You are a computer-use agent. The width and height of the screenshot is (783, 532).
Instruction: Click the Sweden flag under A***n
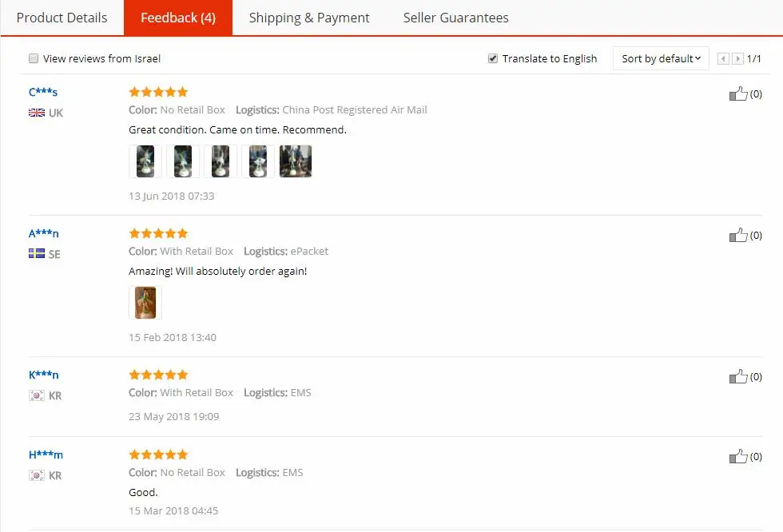(37, 253)
